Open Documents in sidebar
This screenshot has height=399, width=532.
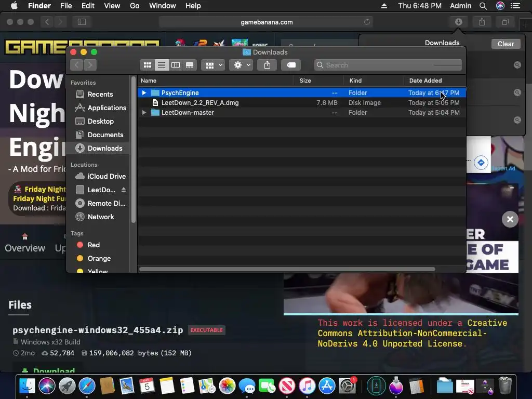point(98,135)
